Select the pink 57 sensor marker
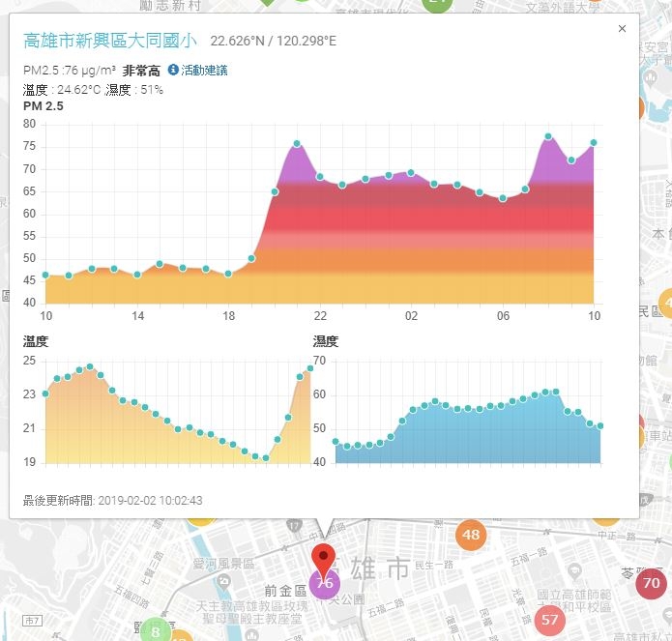672x641 pixels. (x=549, y=620)
